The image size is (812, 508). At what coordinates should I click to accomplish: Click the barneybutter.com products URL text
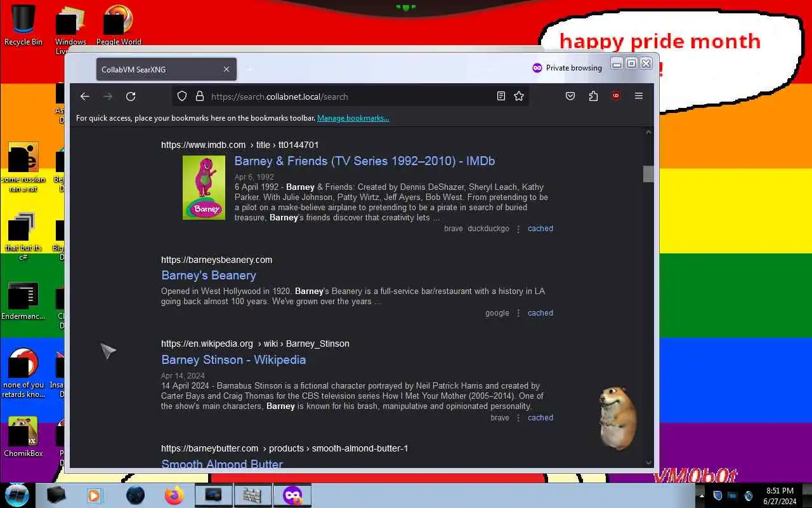pos(284,448)
